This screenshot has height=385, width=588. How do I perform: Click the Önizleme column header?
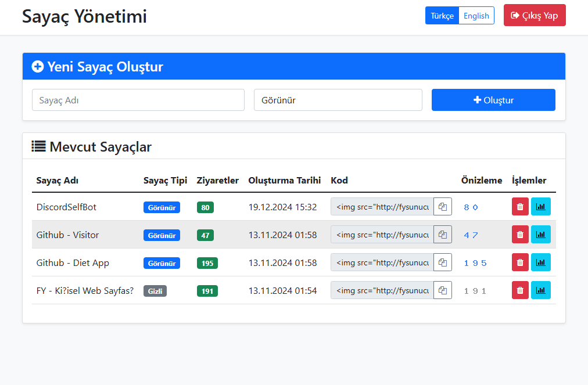coord(482,181)
